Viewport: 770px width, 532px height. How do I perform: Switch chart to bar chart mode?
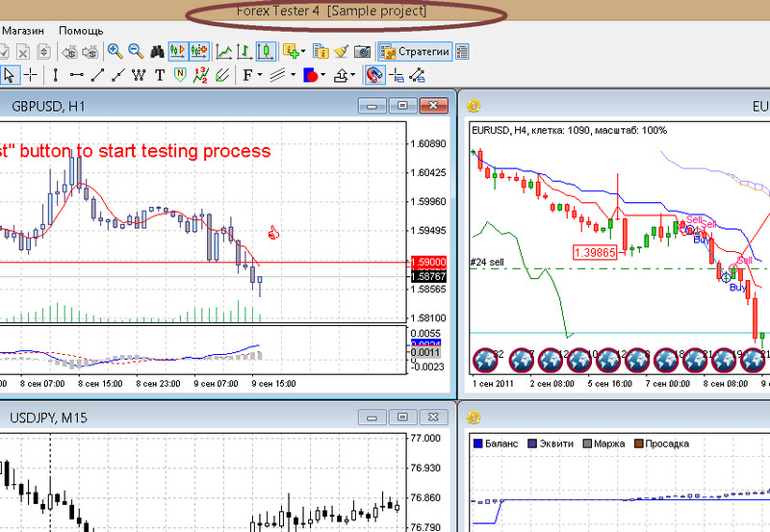tap(244, 51)
